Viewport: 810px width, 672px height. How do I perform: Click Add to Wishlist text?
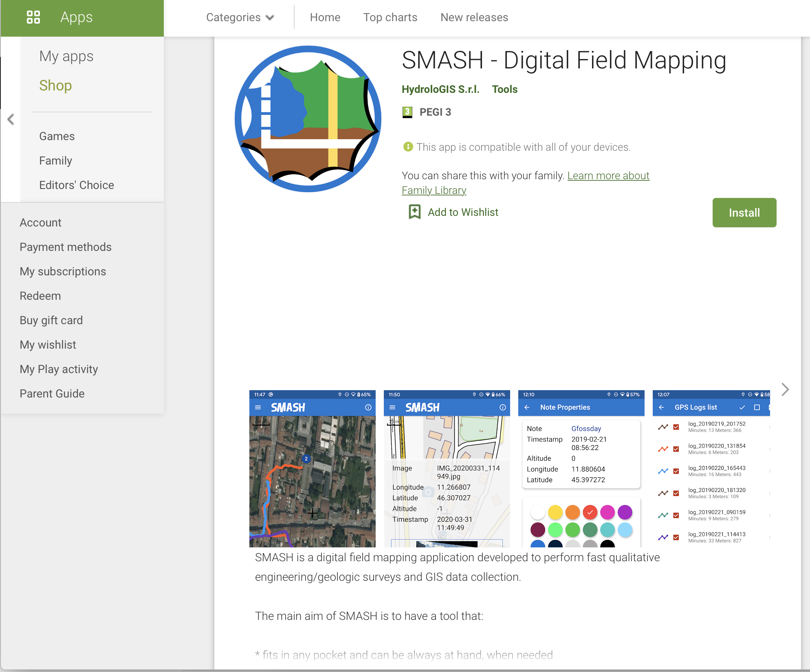coord(463,212)
